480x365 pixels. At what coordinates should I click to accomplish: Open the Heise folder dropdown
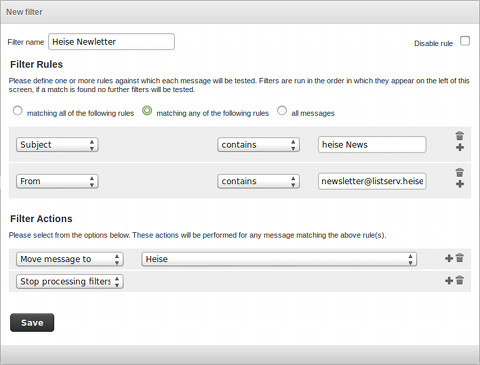279,259
